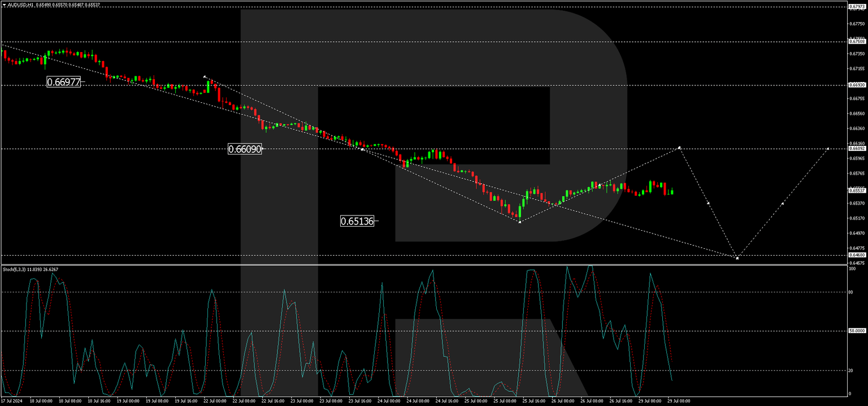This screenshot has width=868, height=406.
Task: Select the arrow marker at the swing low
Action: coord(519,222)
